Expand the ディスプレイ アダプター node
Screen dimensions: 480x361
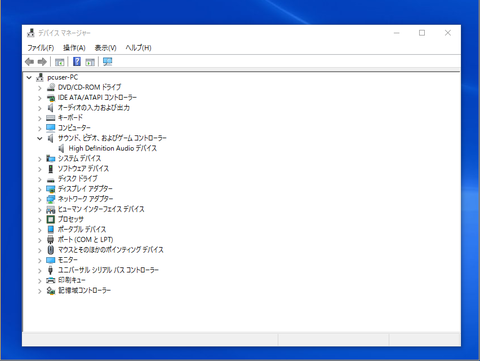point(40,189)
